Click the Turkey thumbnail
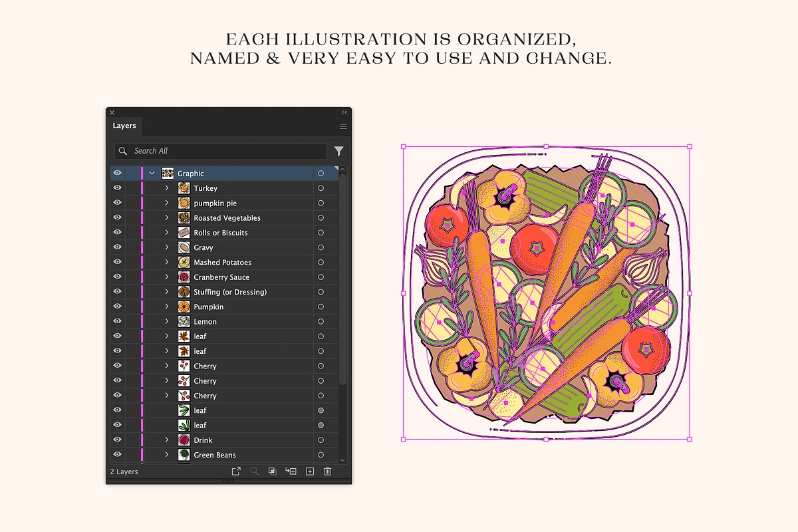 [x=184, y=188]
